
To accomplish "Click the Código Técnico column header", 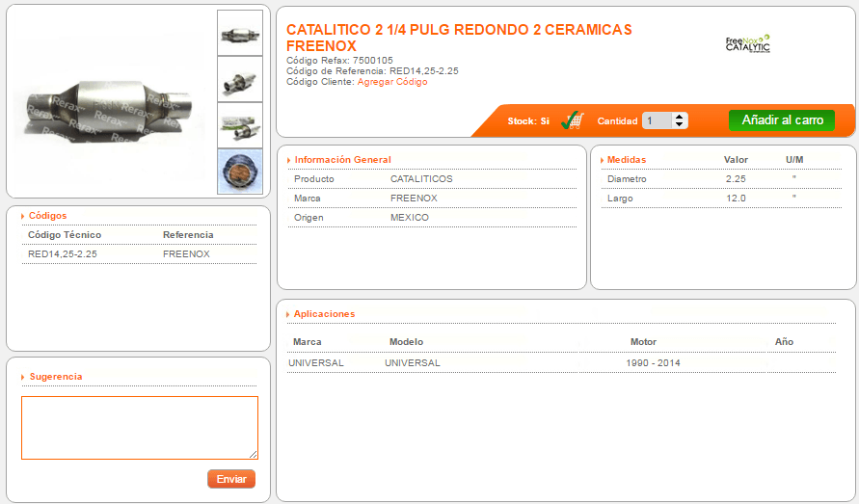I will pos(65,235).
